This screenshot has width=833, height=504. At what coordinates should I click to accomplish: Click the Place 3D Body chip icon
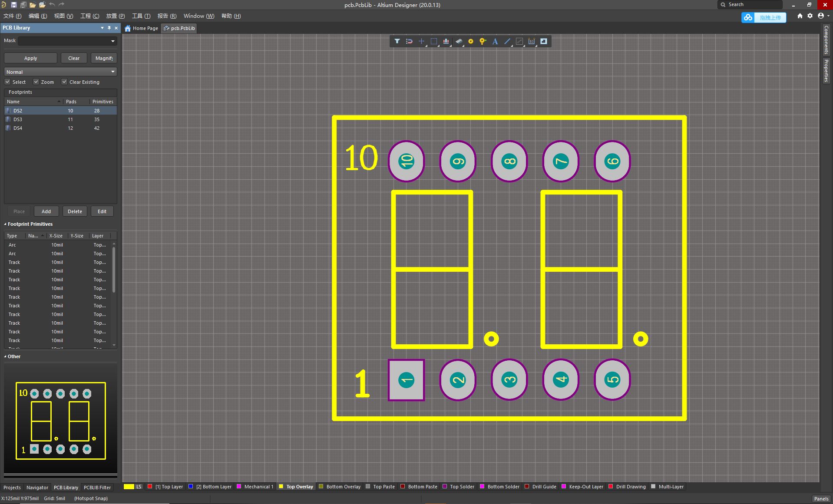[458, 41]
